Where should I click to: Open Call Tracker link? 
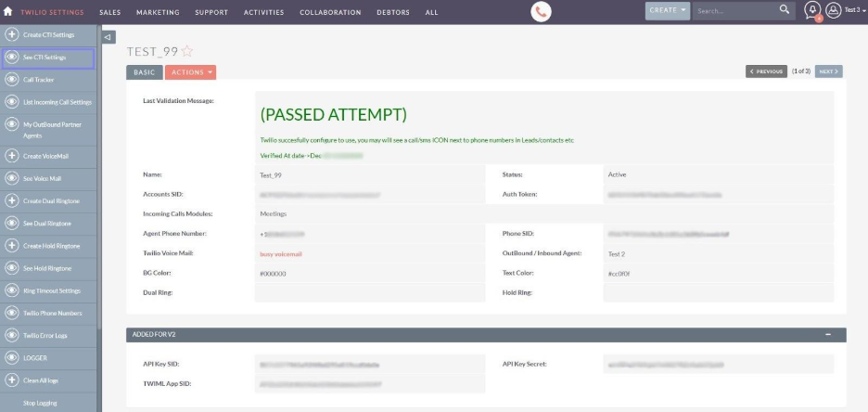coord(39,80)
